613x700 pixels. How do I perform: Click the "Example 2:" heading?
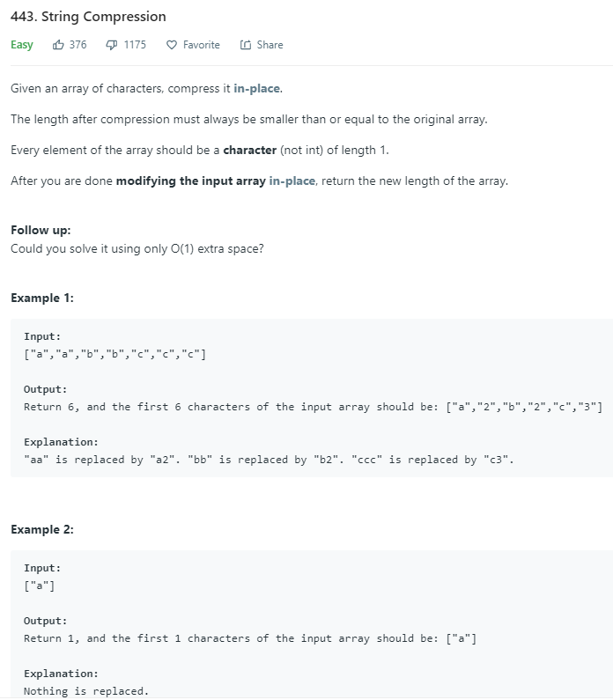[x=42, y=529]
